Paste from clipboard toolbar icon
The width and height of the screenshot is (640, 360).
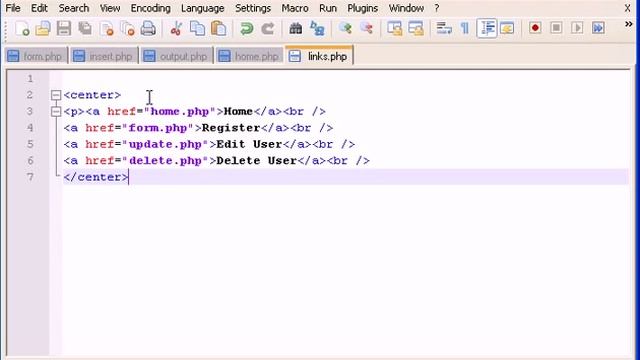point(219,29)
